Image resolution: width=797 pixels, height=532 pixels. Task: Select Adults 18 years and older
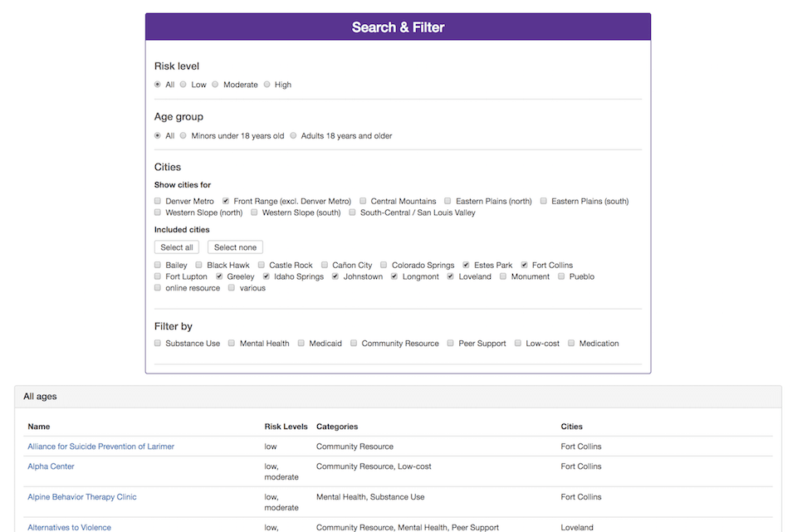coord(293,135)
